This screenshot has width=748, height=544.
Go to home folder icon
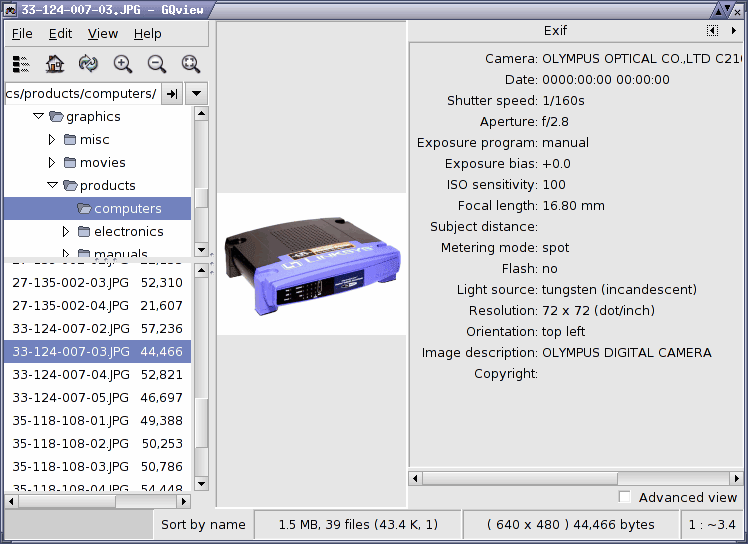54,63
